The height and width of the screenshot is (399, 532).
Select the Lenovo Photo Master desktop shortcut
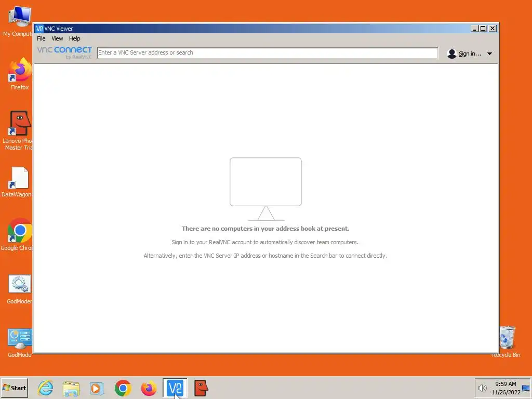point(19,130)
